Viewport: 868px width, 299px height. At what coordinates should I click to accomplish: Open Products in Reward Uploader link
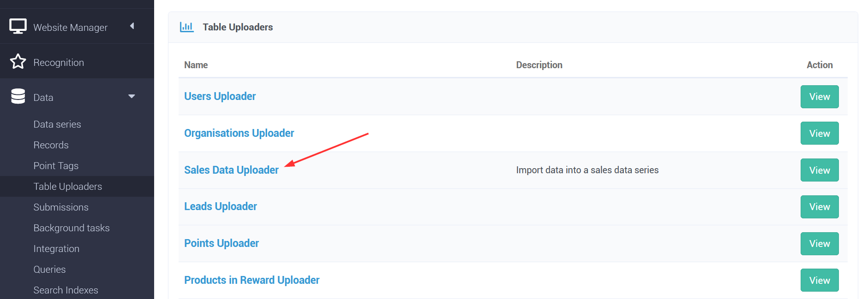(x=251, y=280)
